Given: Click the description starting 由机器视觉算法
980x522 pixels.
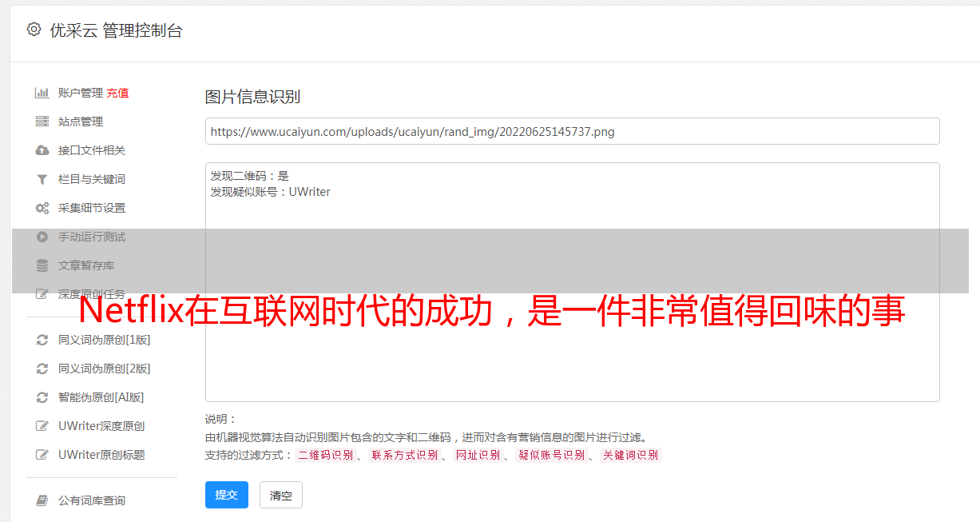Looking at the screenshot, I should pyautogui.click(x=426, y=437).
